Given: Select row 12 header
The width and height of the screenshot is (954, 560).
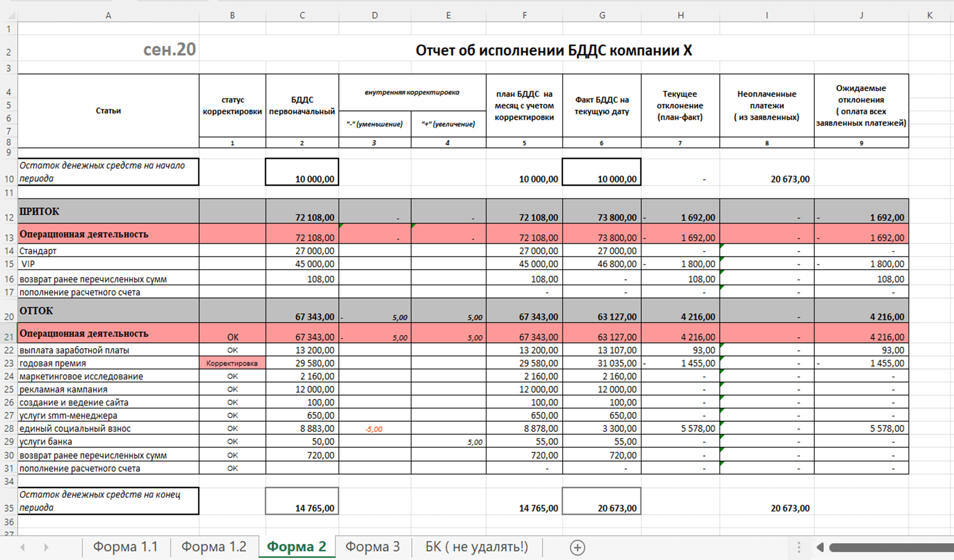Looking at the screenshot, I should coord(9,211).
